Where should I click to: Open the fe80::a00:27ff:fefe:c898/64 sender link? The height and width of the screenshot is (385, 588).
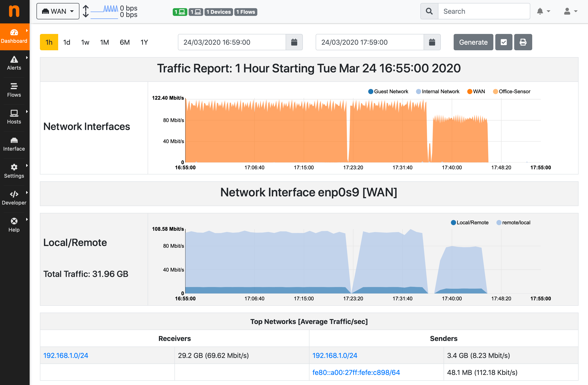pyautogui.click(x=356, y=372)
